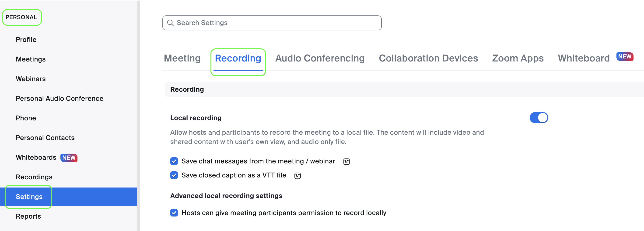Click the sidebar vertical scrollbar
Image resolution: width=644 pixels, height=231 pixels.
tap(139, 115)
